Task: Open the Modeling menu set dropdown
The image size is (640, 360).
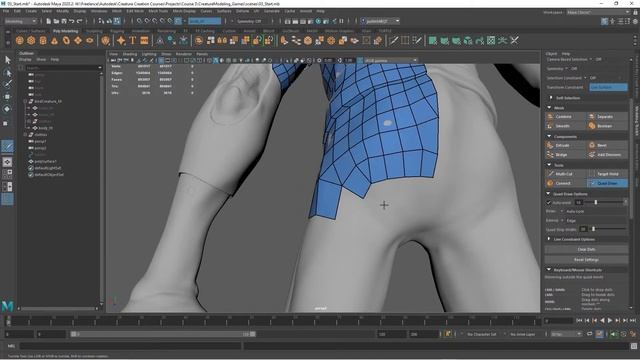Action: point(20,21)
